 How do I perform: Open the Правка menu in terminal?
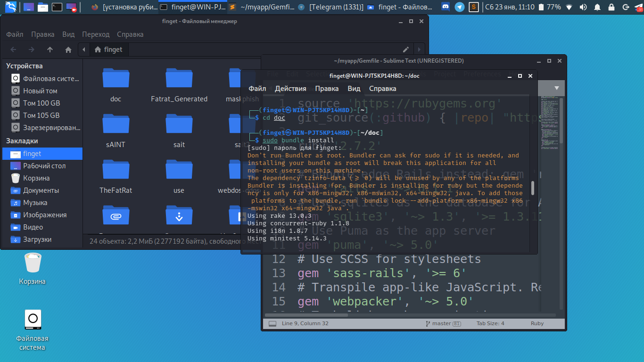tap(327, 89)
